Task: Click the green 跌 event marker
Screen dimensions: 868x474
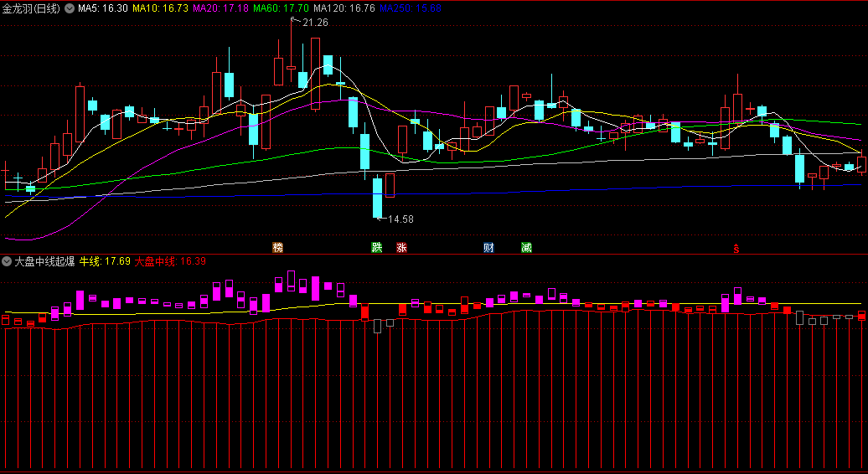Action: point(377,248)
